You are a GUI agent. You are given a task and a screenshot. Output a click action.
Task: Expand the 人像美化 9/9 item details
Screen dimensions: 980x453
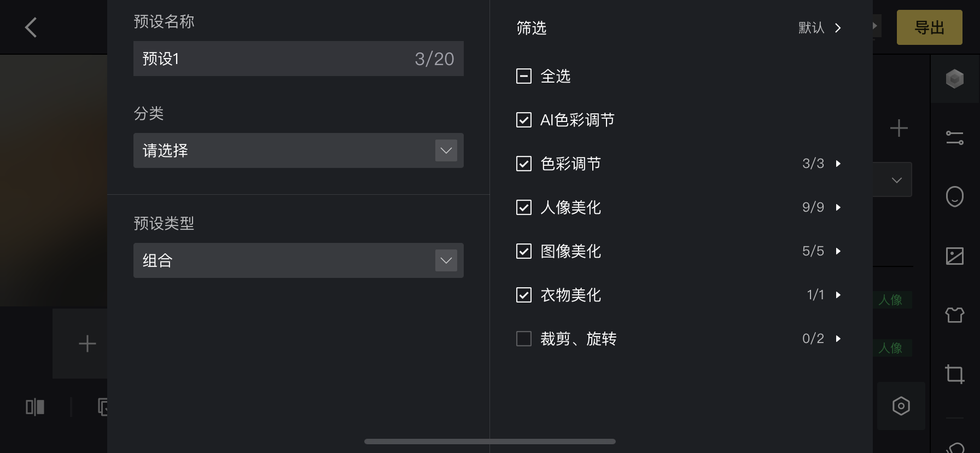pos(838,207)
